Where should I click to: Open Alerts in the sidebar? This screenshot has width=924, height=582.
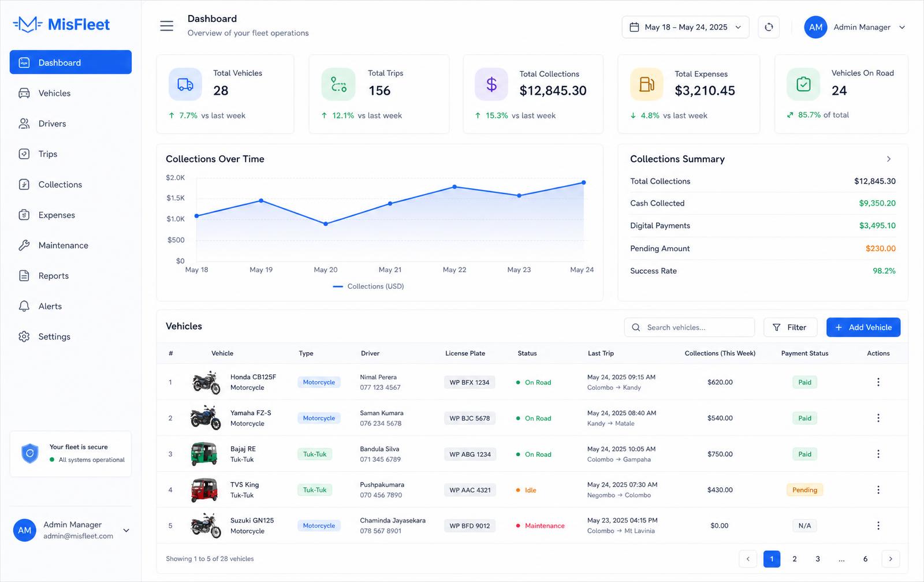point(70,306)
